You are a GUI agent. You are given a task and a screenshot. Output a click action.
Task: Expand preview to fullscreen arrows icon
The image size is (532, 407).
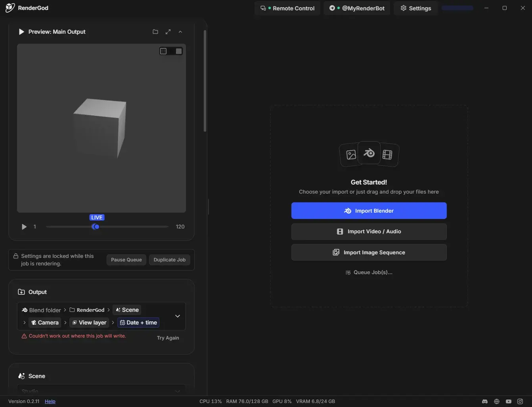(x=168, y=32)
